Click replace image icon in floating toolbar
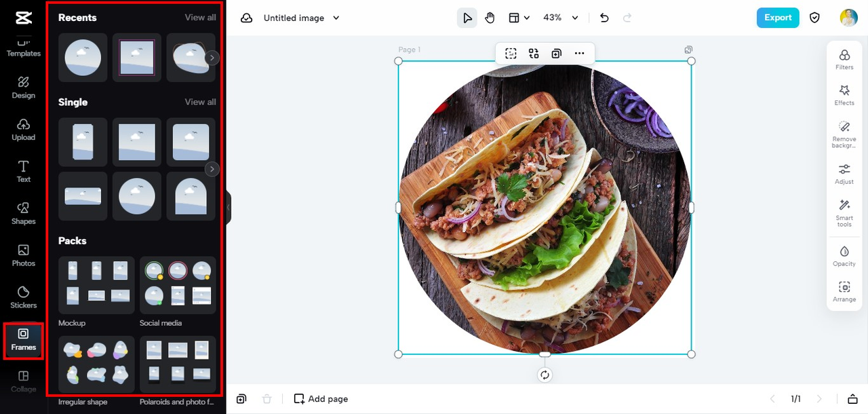Screen dimensions: 868x414 [x=534, y=54]
